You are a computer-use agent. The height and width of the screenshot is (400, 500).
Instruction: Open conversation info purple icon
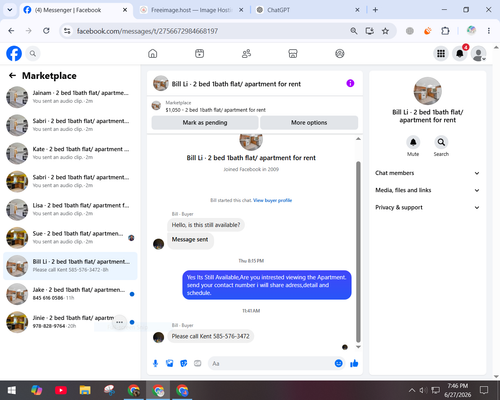[350, 83]
